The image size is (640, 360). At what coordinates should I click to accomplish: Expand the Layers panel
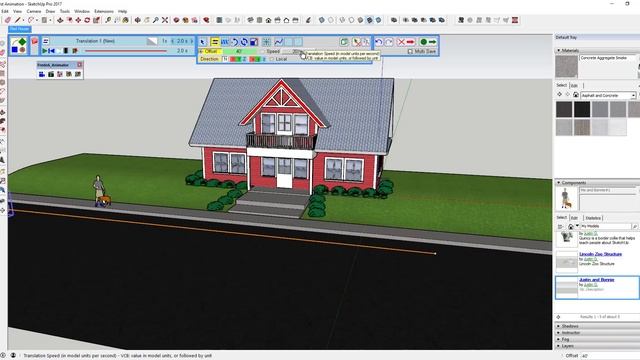[x=559, y=346]
